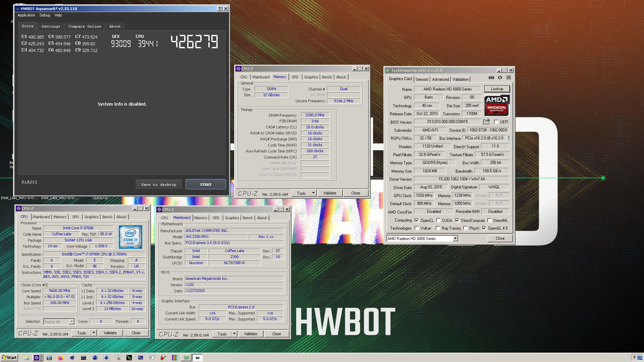Viewport: 644px width, 362px height.
Task: Open the Socket #1 selection dropdown
Action: [71, 322]
